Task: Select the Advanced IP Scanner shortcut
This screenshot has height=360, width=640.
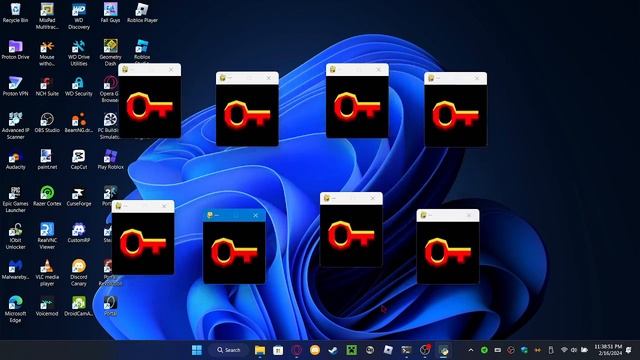Action: (15, 126)
